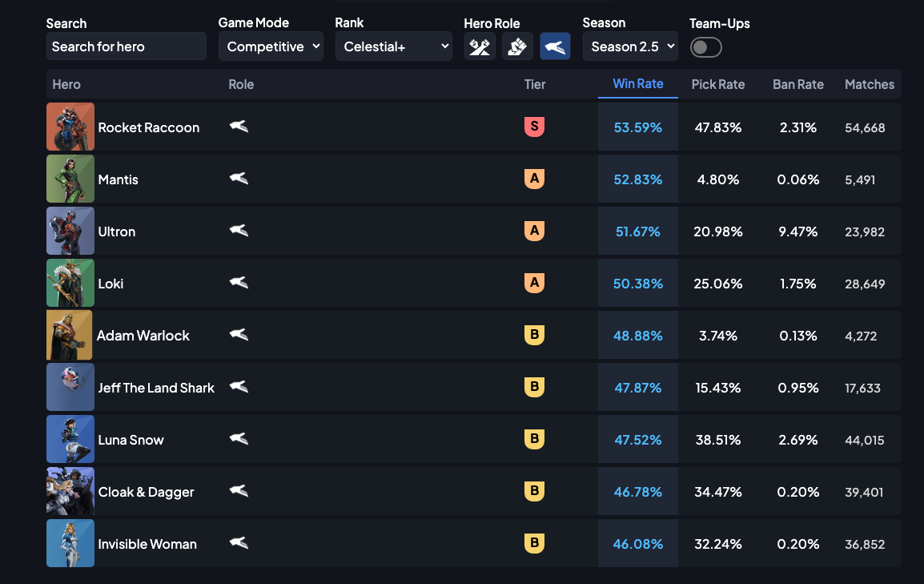Click Jeff The Land Shark portrait thumbnail

(x=70, y=387)
